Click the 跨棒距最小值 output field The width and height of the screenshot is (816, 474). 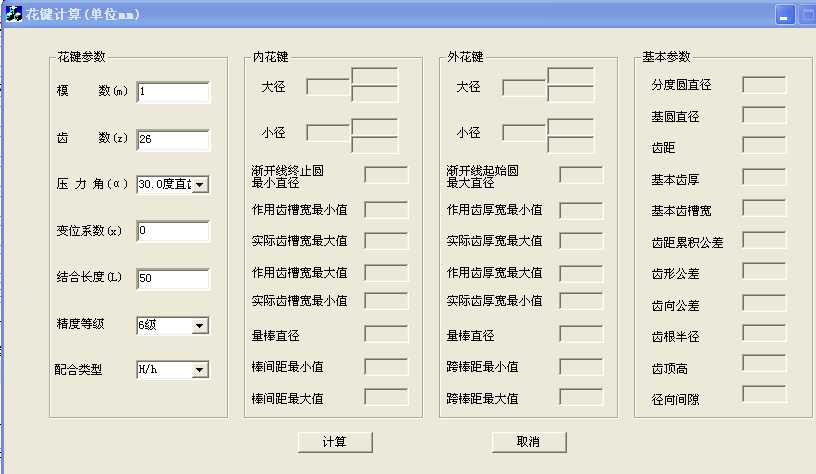coord(582,367)
